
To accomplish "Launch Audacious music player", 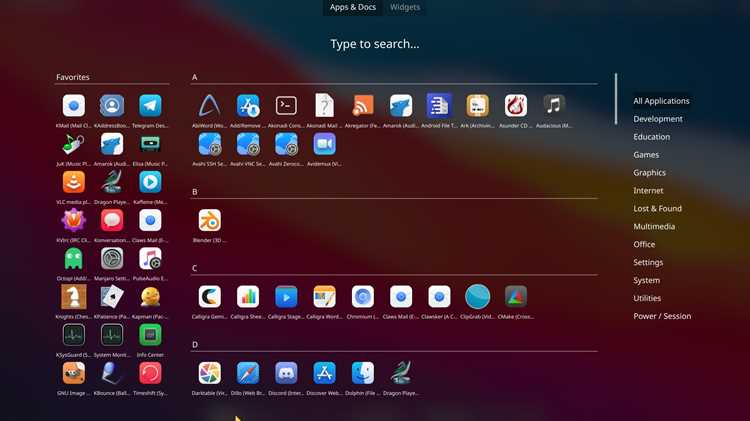I will pyautogui.click(x=554, y=106).
